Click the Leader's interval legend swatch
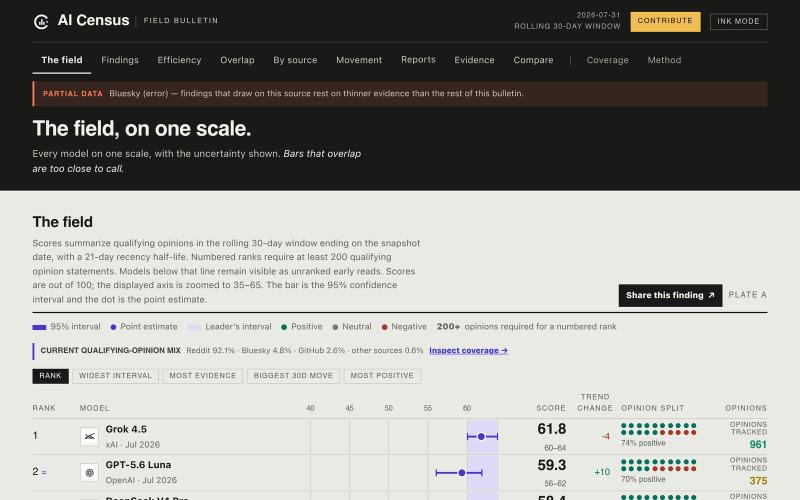Screen dimensions: 800x500 194,327
